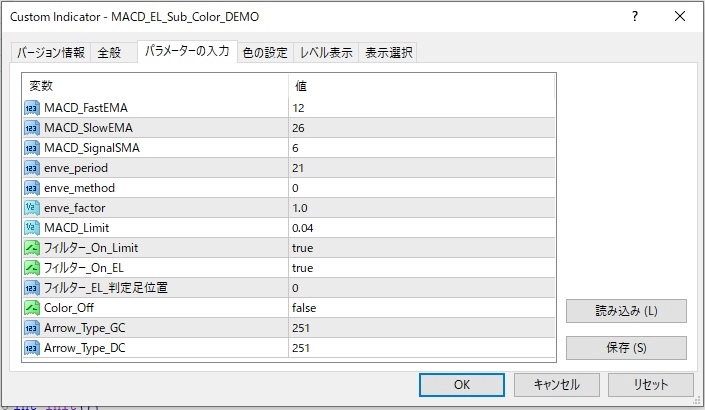Viewport: 705px width, 410px height.
Task: Load settings with 読み込み (L) button
Action: click(x=626, y=311)
